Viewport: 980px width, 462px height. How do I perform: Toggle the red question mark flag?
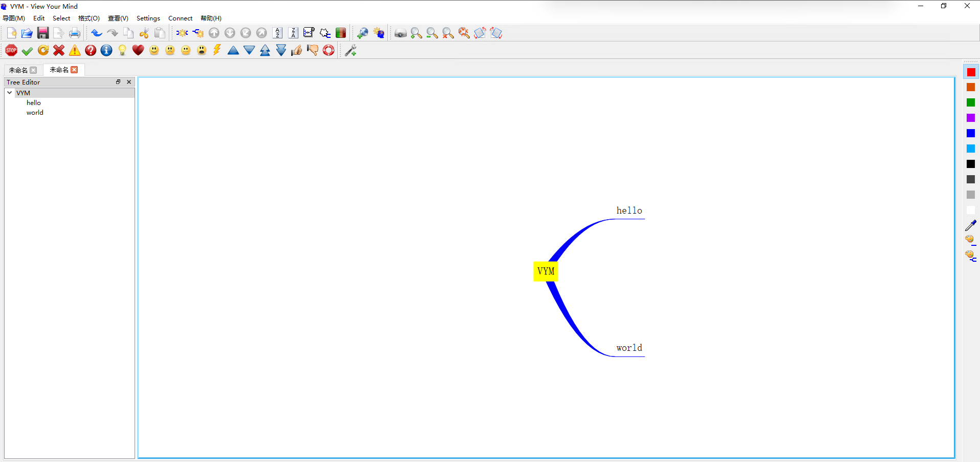[x=91, y=50]
